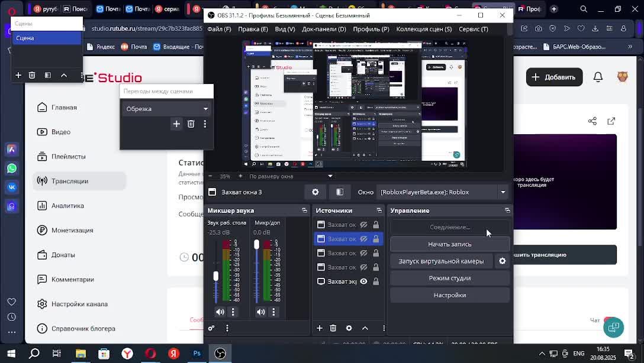This screenshot has width=644, height=363.
Task: Move scene up in Сцены dock
Action: click(64, 75)
